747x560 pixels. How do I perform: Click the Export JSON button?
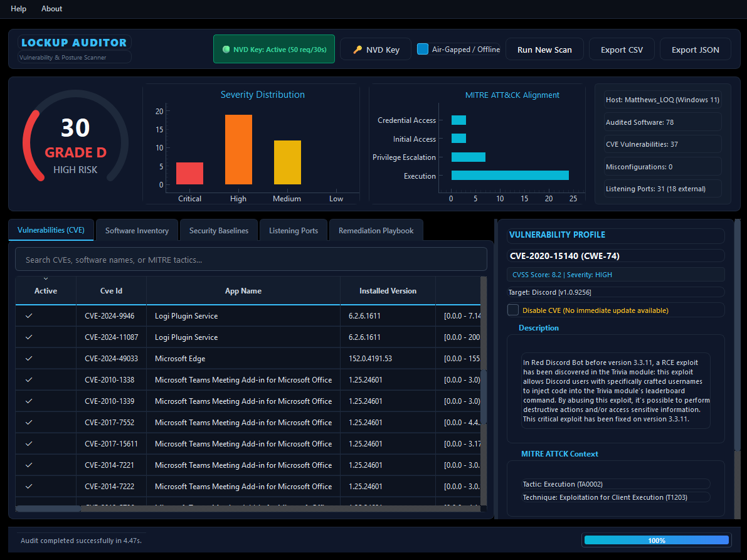point(696,50)
